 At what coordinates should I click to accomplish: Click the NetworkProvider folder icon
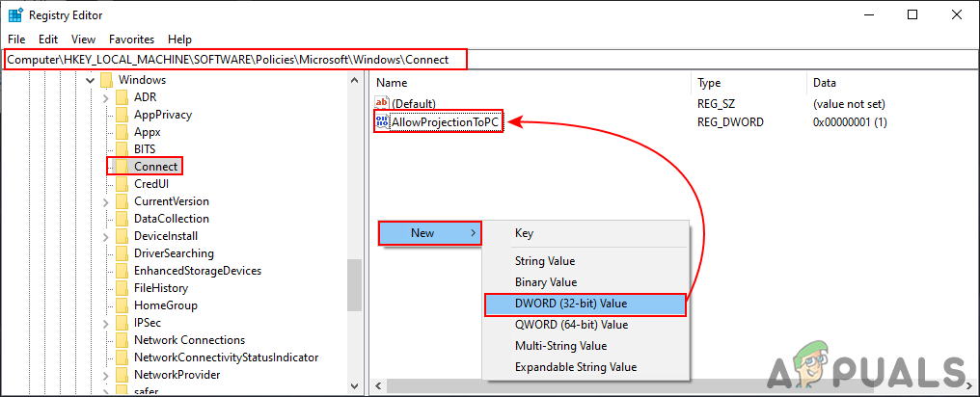tap(122, 375)
